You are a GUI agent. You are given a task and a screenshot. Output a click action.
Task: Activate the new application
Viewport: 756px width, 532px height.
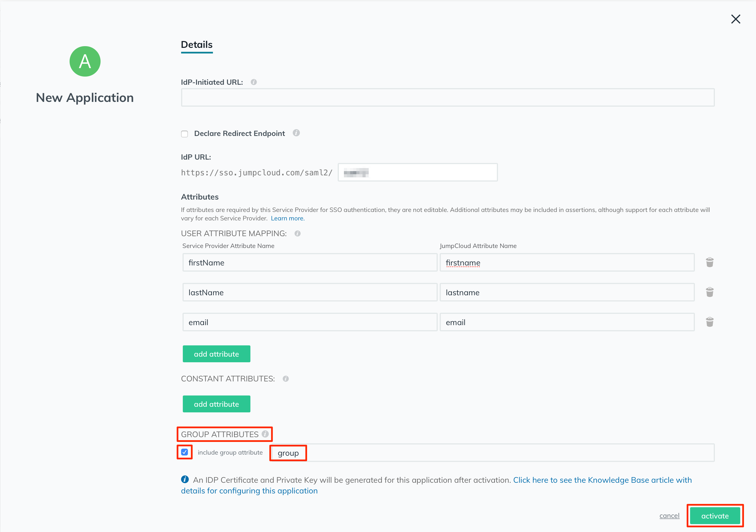click(x=715, y=516)
